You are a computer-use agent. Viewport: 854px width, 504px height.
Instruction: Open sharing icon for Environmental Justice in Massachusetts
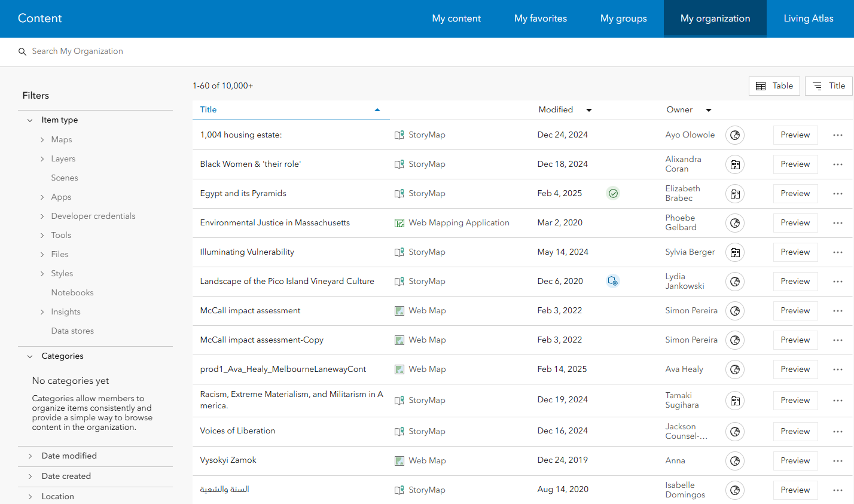(735, 223)
